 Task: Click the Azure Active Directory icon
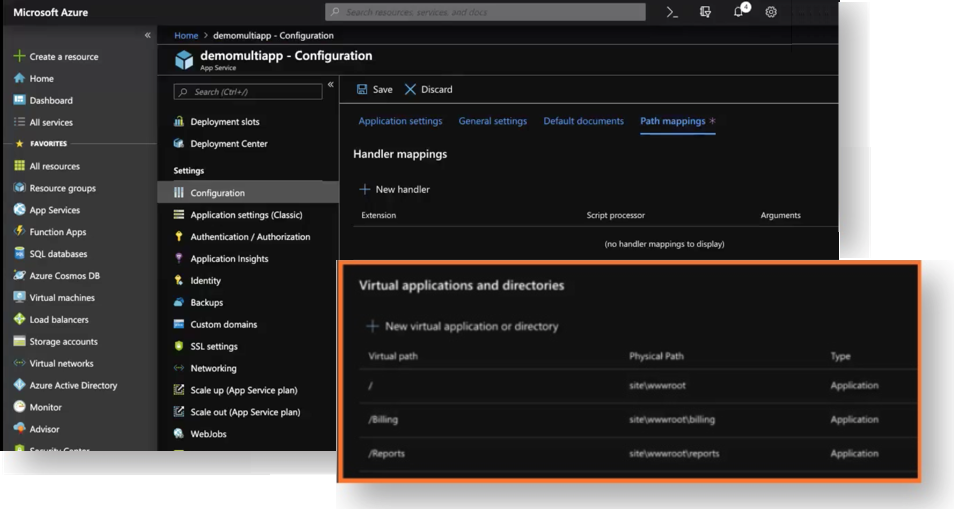(19, 385)
